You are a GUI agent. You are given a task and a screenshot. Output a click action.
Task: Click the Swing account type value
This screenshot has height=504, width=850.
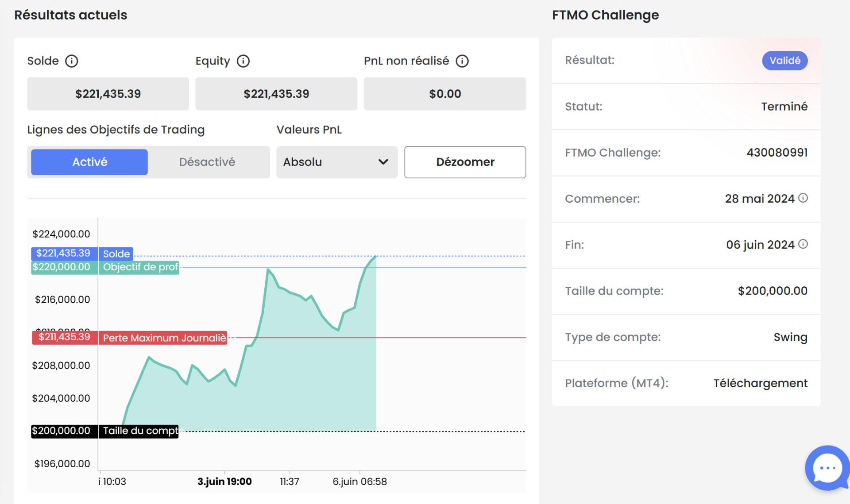pos(790,338)
